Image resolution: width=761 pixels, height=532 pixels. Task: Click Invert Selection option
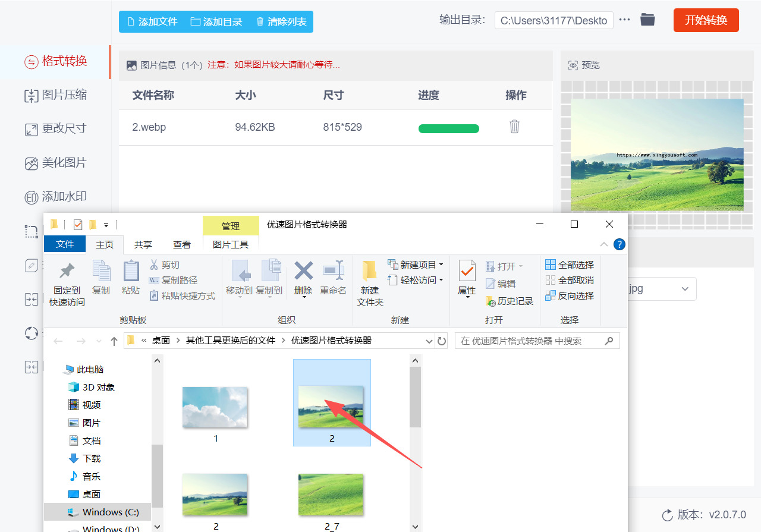click(570, 295)
